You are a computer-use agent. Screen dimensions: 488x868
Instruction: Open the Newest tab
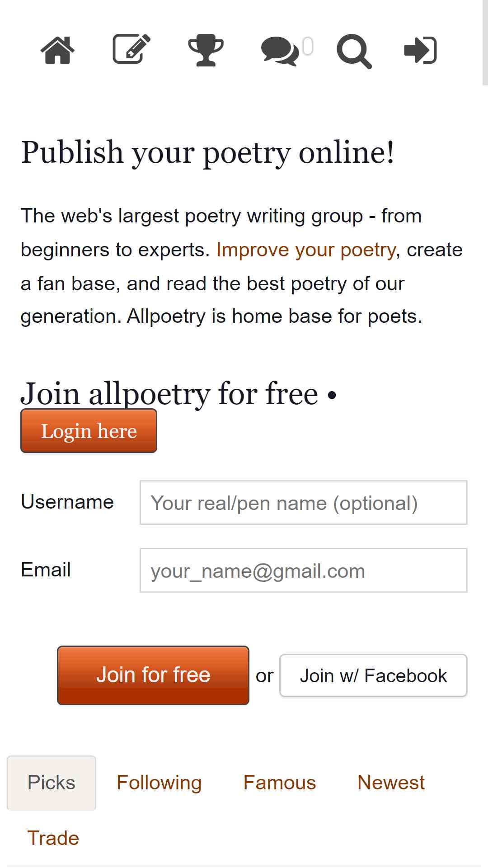pos(391,783)
